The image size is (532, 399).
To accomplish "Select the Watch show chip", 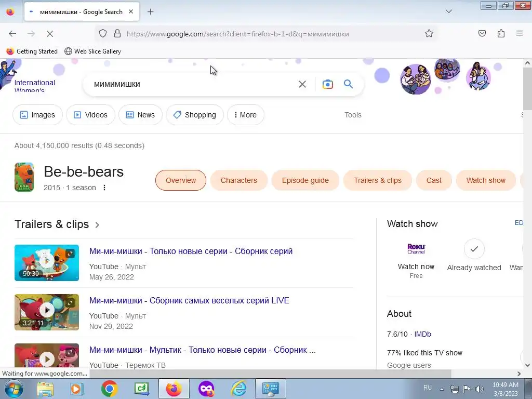I will (x=486, y=180).
